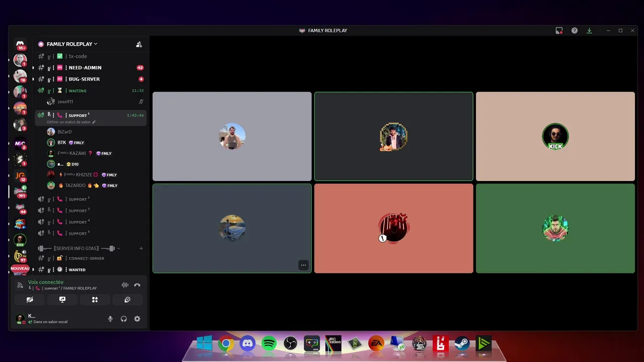Screen dimensions: 644x362
Task: Edit channel status pencil icon
Action: (x=94, y=122)
